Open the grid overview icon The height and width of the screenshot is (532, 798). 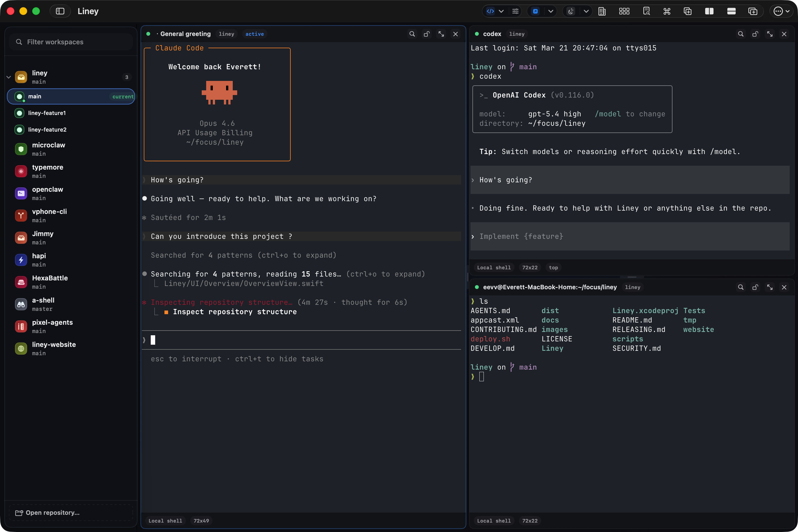coord(624,11)
